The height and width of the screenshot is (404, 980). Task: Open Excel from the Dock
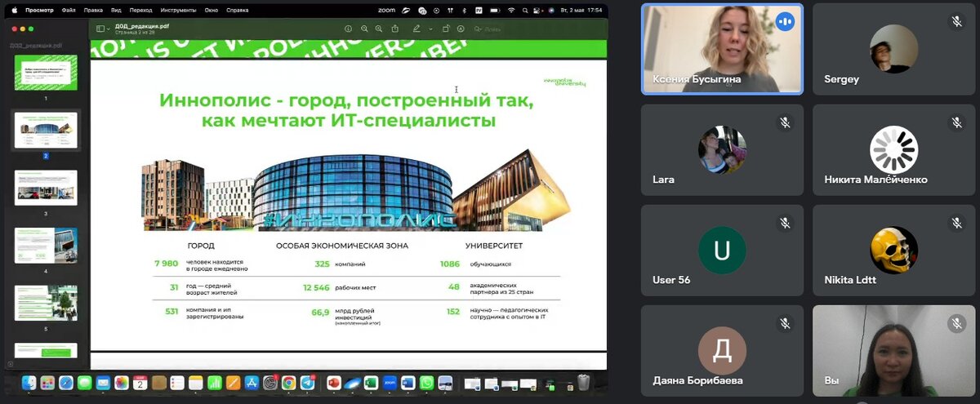(371, 382)
